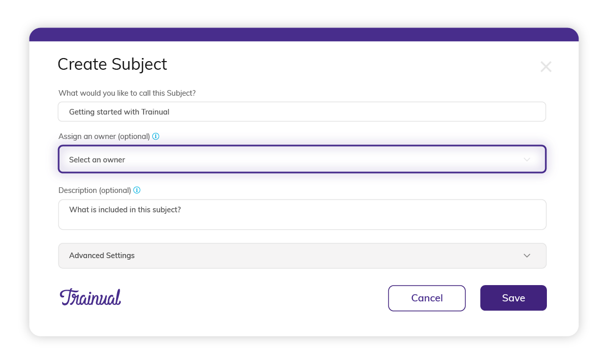
Task: Expand the Advanced Settings section
Action: (x=302, y=256)
